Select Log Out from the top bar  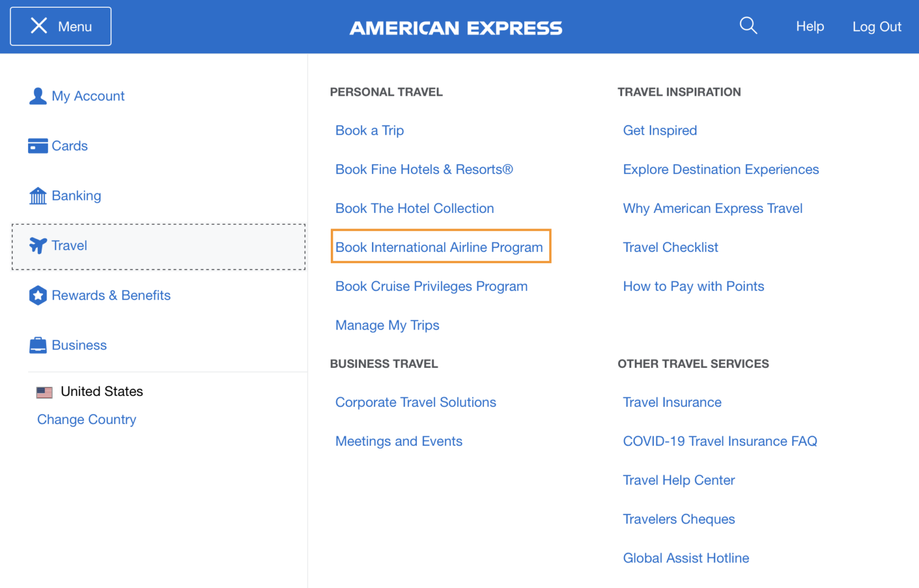[877, 26]
